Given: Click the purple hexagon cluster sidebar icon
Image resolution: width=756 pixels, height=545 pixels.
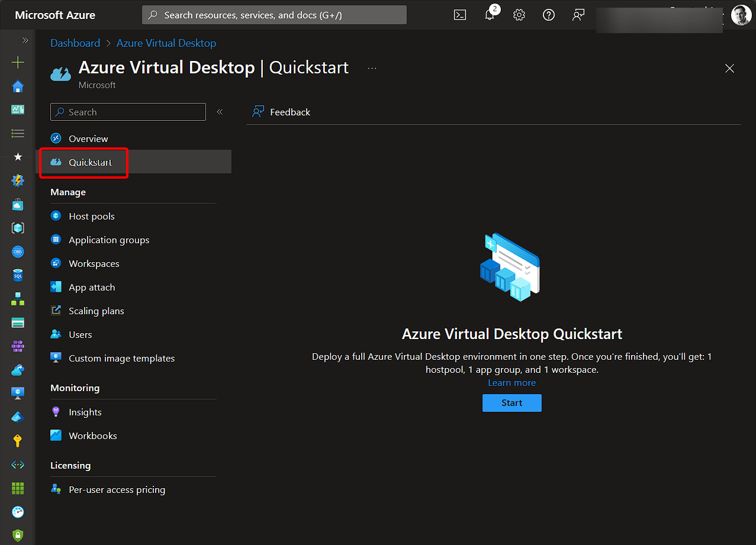Looking at the screenshot, I should 18,346.
